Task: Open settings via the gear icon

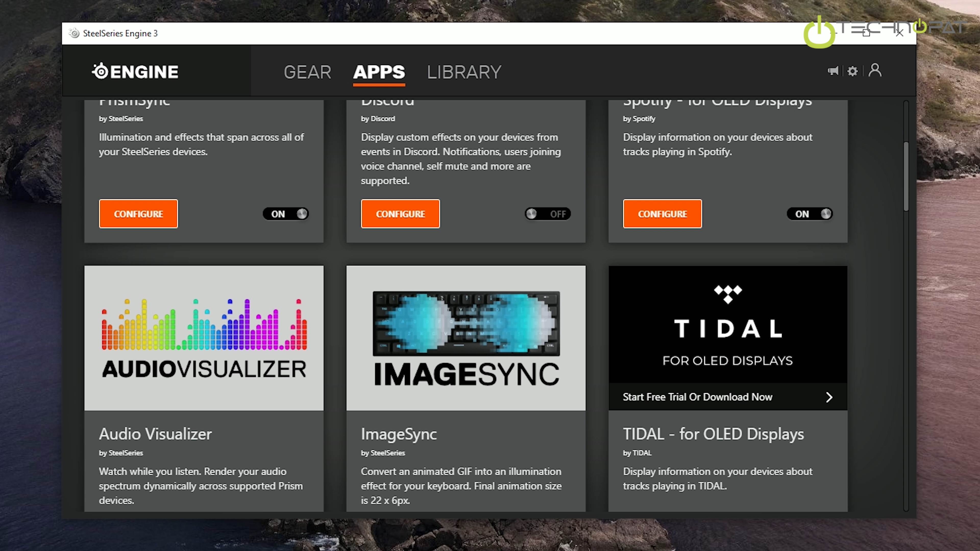Action: click(x=853, y=71)
